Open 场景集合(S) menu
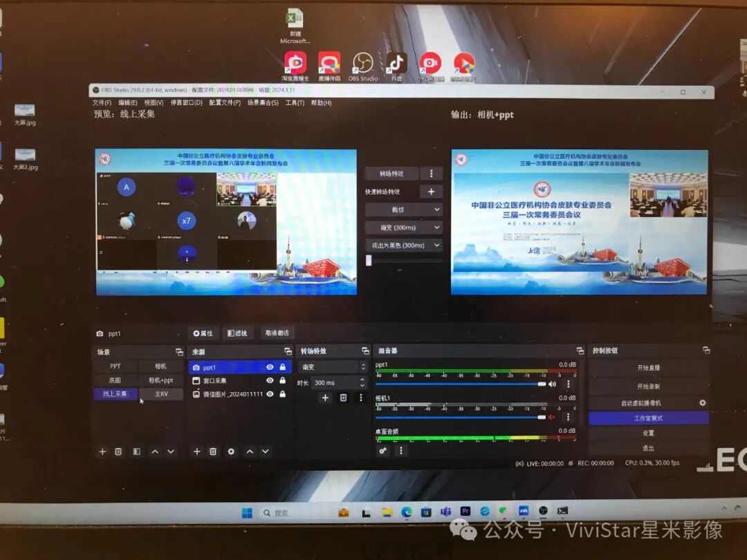 [x=263, y=103]
